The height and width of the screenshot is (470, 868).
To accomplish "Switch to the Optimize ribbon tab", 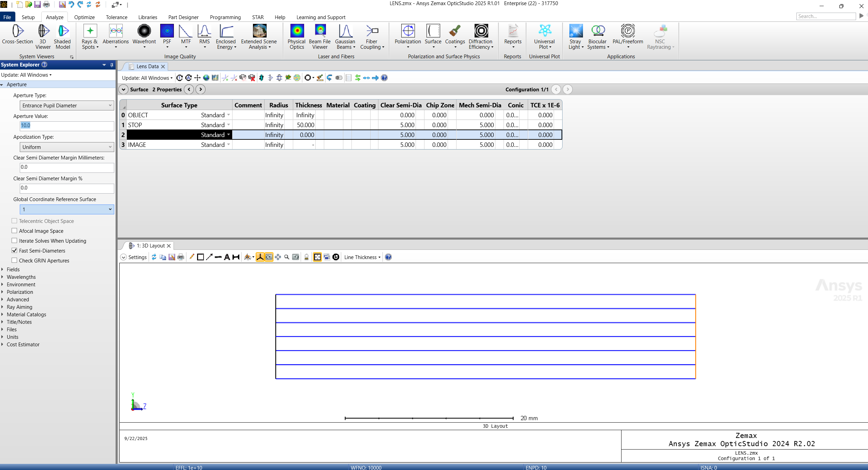I will (84, 17).
